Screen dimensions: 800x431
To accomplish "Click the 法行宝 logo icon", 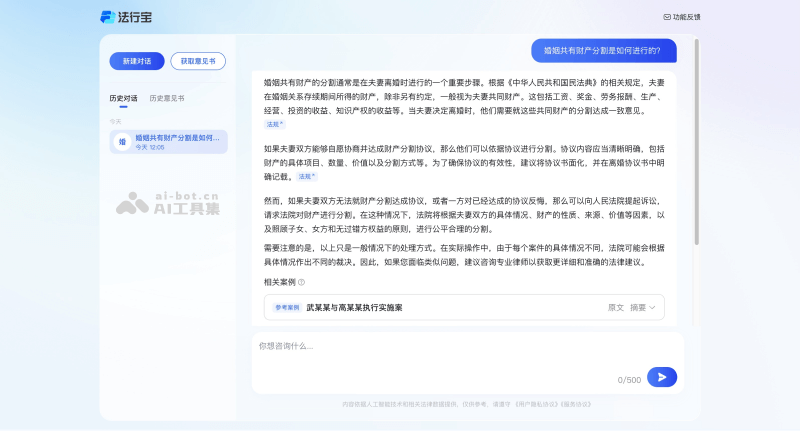I will (108, 16).
